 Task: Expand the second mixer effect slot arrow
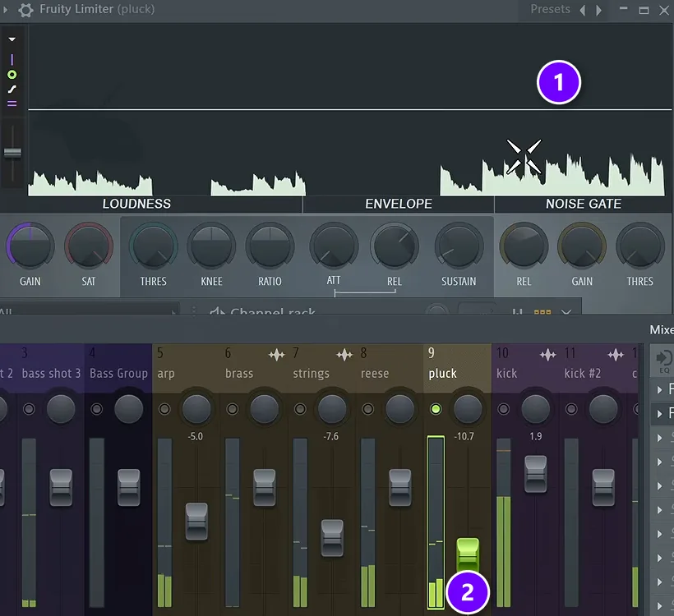(x=659, y=414)
